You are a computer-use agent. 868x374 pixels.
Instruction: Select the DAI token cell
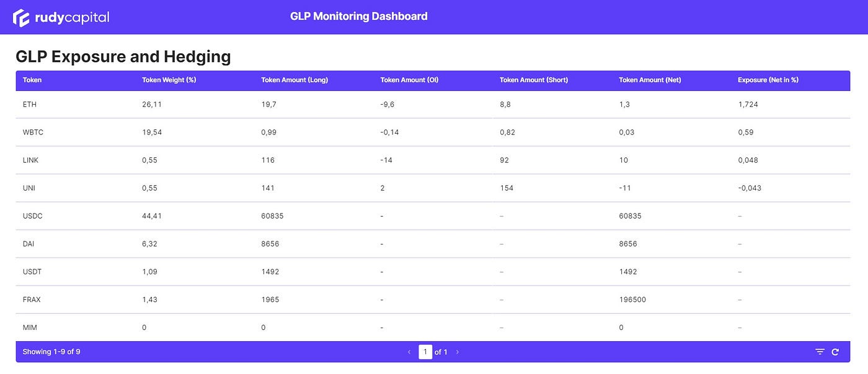click(x=29, y=244)
